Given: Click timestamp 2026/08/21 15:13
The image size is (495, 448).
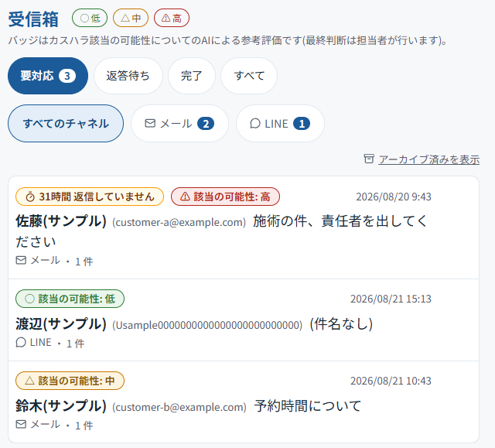Looking at the screenshot, I should coord(391,299).
